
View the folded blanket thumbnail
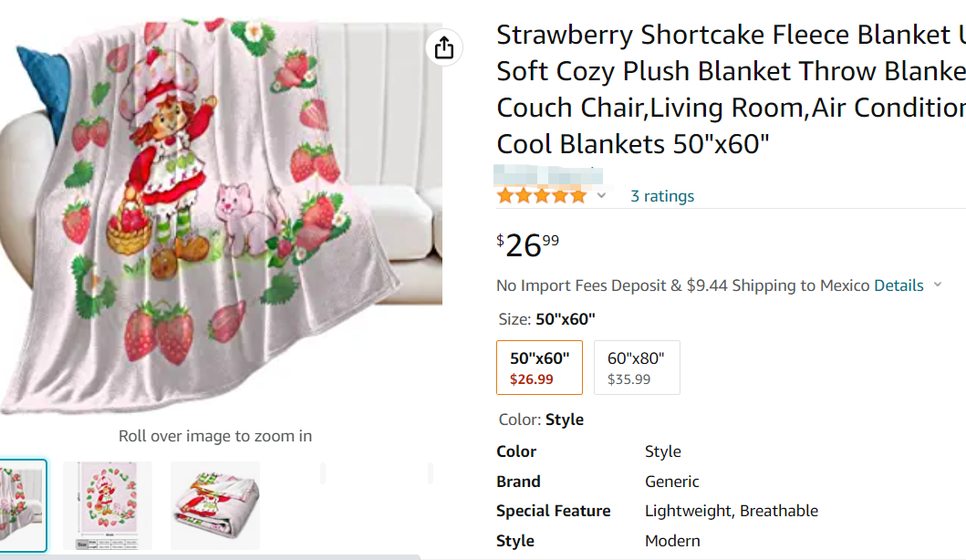tap(214, 505)
